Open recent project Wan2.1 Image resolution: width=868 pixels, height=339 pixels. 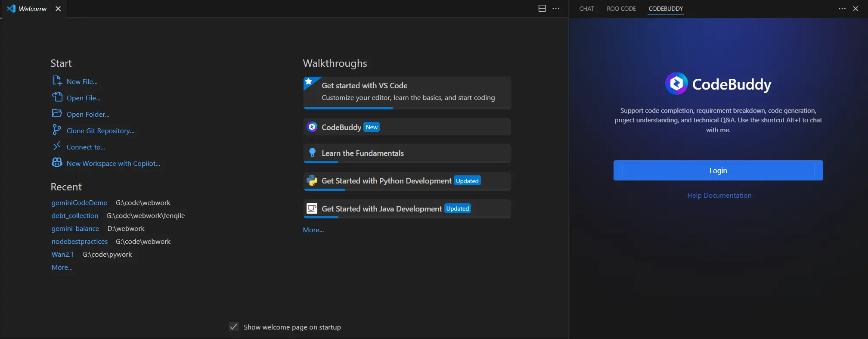point(63,254)
